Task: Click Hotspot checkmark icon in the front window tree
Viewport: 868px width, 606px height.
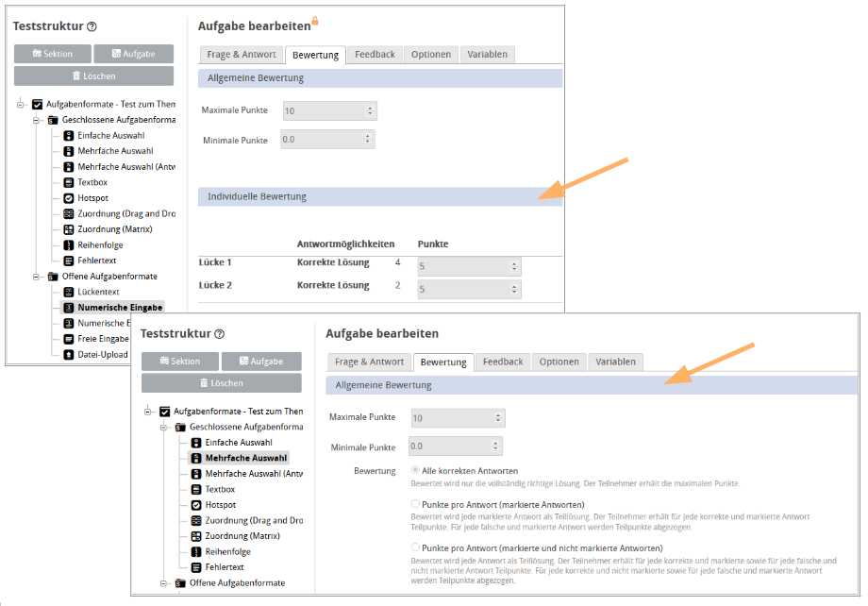Action: (196, 505)
